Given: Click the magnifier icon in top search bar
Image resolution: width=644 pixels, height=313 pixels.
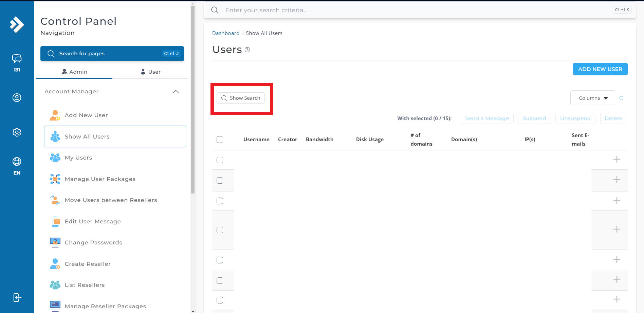Looking at the screenshot, I should coord(215,10).
